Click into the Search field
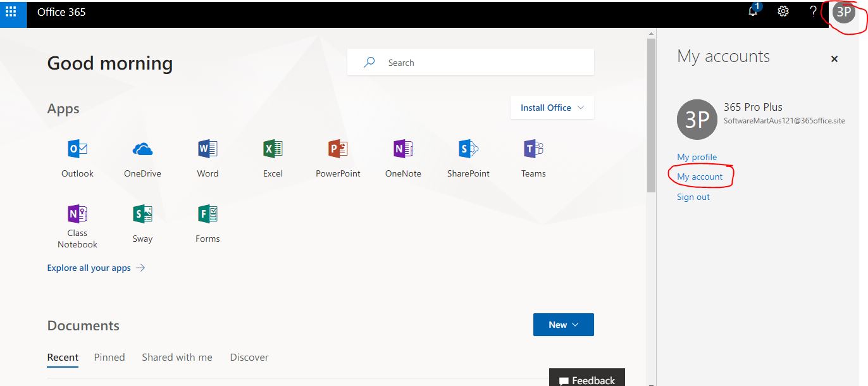Viewport: 868px width, 386px height. click(x=471, y=62)
